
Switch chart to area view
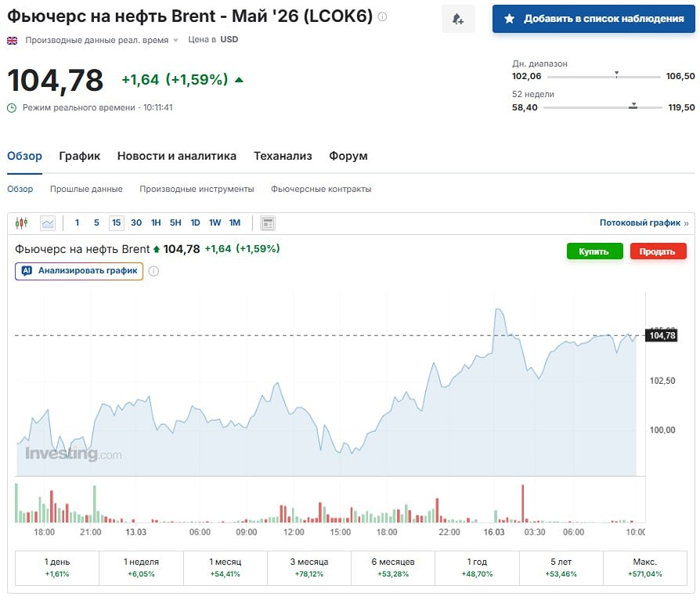tap(48, 223)
